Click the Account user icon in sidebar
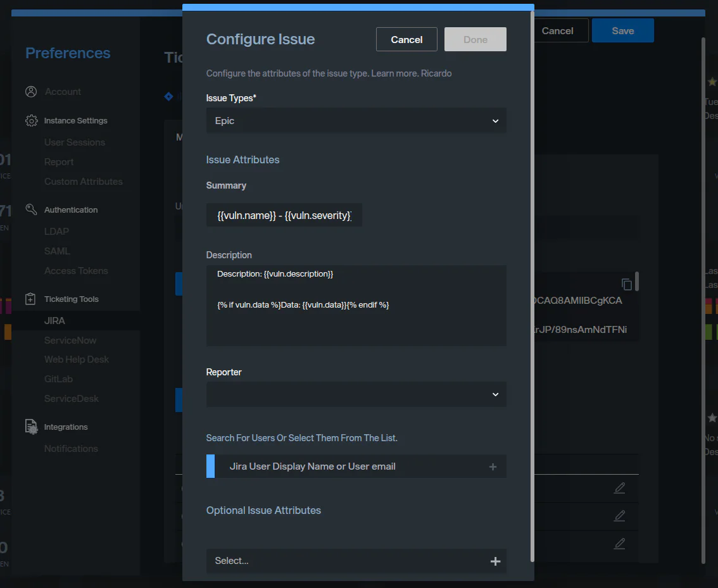718x588 pixels. pos(31,92)
